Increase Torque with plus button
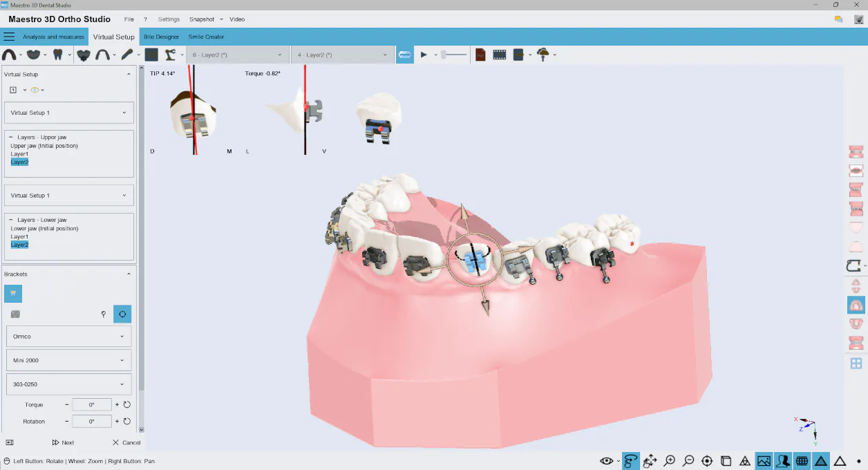 point(117,404)
